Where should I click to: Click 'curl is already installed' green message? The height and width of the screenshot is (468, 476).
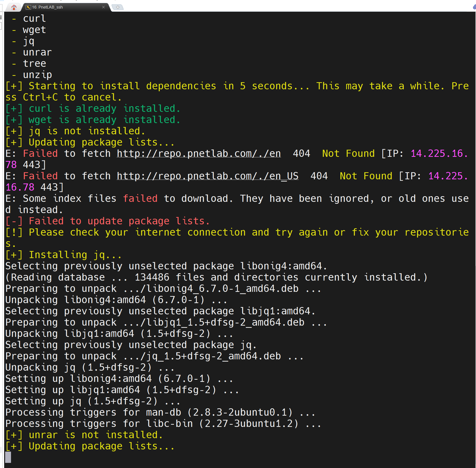coord(93,108)
